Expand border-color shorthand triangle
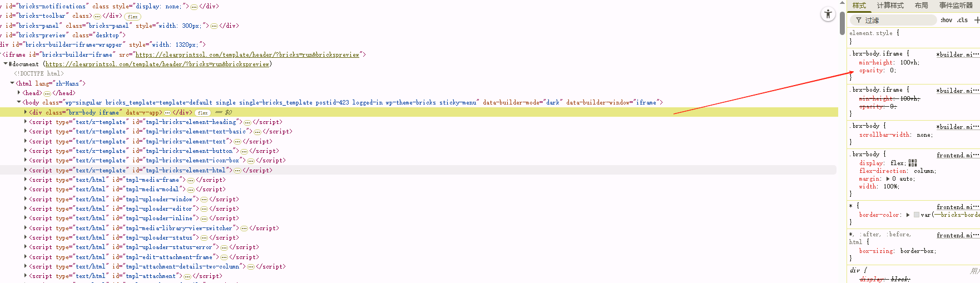Image resolution: width=980 pixels, height=283 pixels. click(x=908, y=215)
